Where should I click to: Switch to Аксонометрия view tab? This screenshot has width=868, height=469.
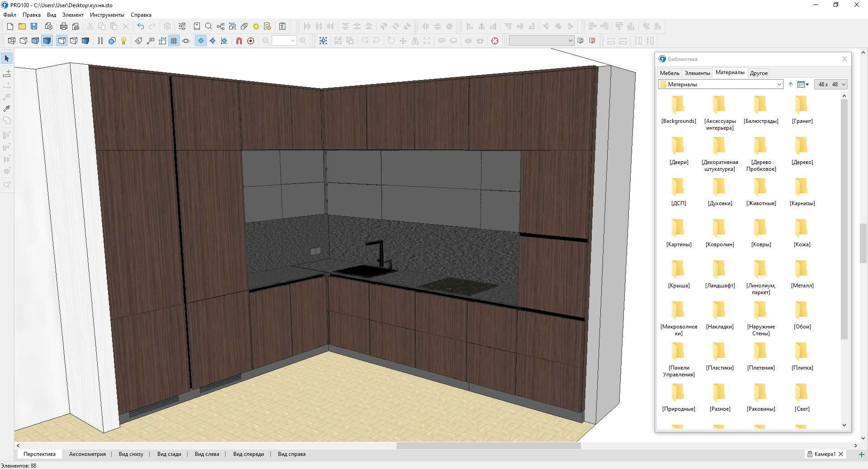click(87, 454)
